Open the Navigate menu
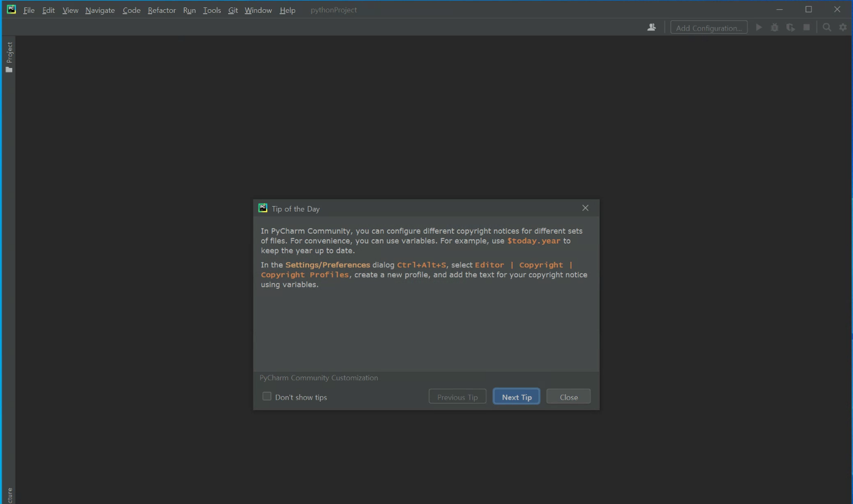 [100, 10]
